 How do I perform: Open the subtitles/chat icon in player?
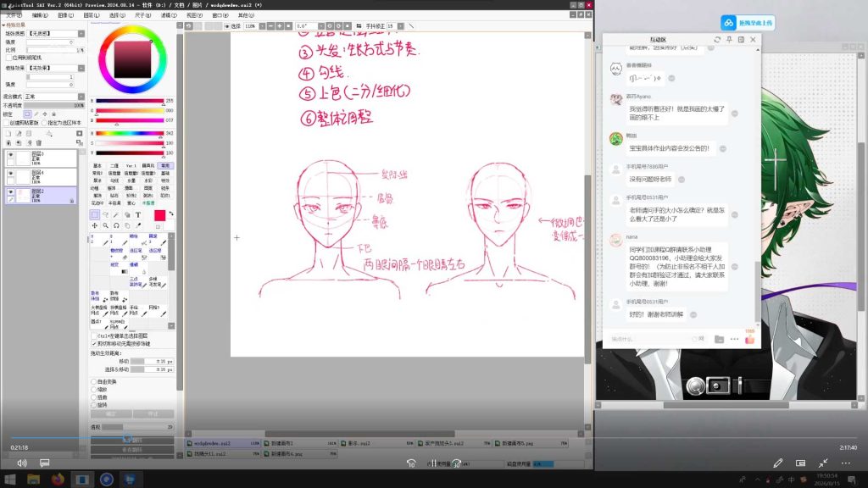[x=44, y=463]
